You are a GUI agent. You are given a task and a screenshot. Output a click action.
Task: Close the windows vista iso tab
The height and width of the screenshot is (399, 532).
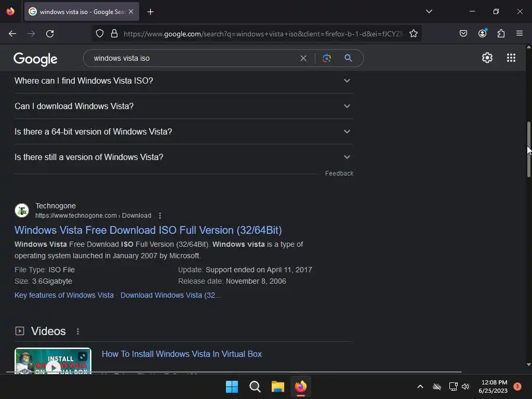(x=131, y=11)
